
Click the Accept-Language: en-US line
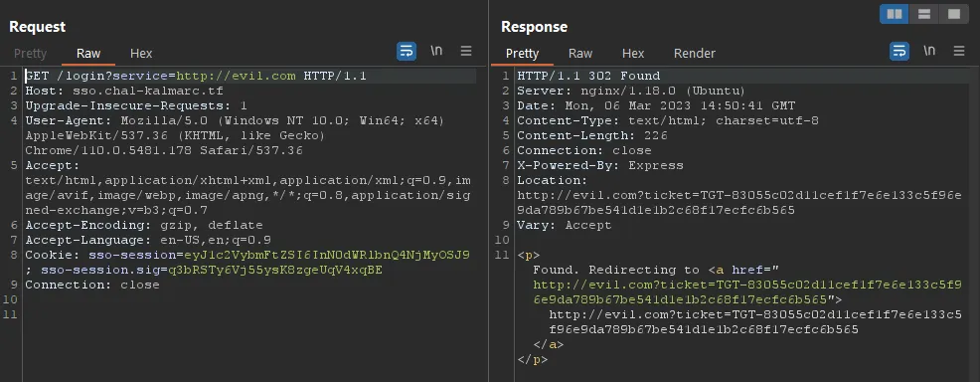tap(148, 240)
